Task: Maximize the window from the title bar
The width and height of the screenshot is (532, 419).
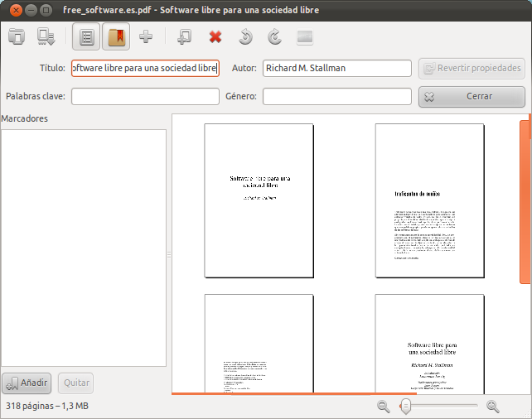Action: [x=46, y=10]
